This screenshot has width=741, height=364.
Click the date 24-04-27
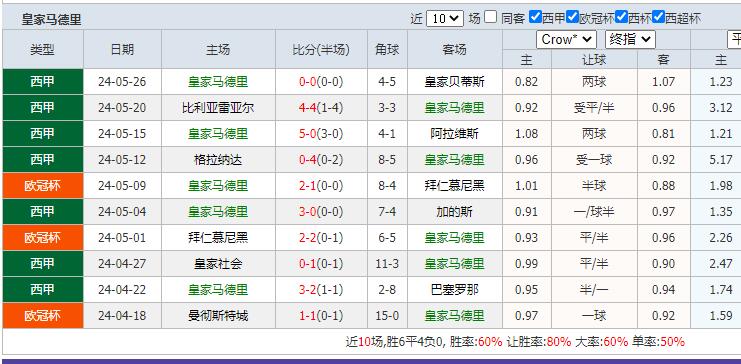click(x=122, y=264)
